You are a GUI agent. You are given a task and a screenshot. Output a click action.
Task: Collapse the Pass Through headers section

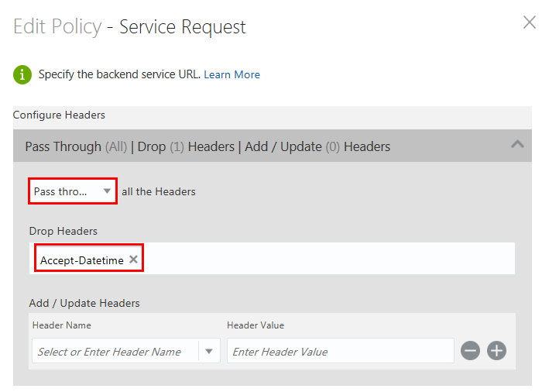pyautogui.click(x=517, y=144)
